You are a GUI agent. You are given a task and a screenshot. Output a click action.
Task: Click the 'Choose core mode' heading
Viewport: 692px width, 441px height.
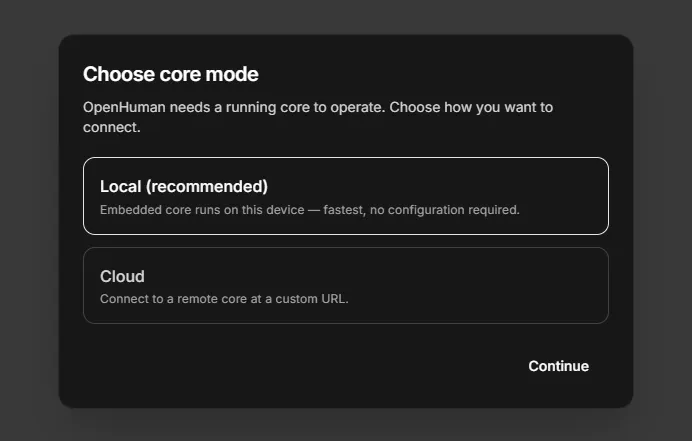[x=171, y=74]
